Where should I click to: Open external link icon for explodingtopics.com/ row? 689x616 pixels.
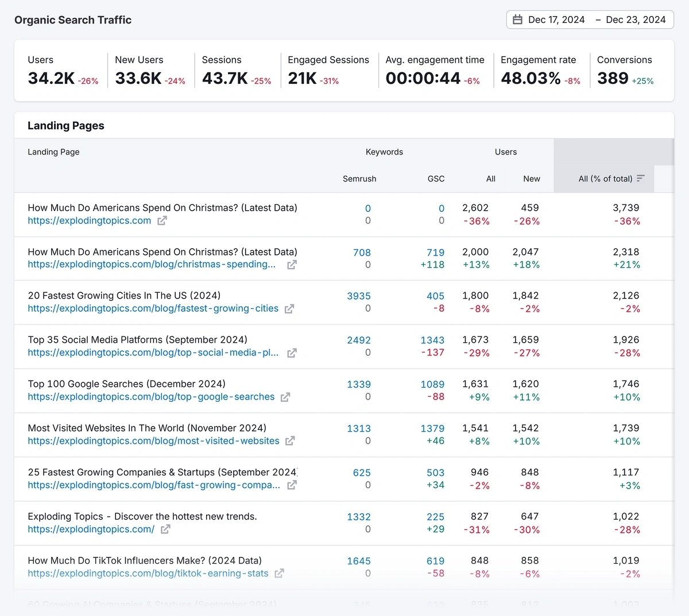click(x=165, y=529)
